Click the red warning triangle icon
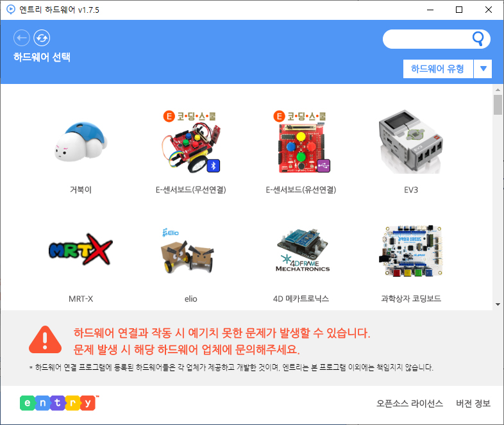This screenshot has width=504, height=425. 45,340
